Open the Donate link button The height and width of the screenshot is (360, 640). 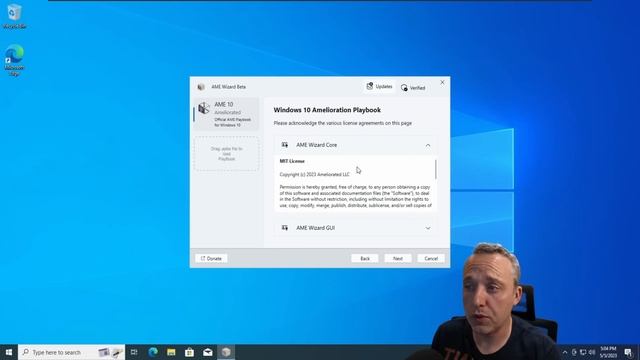211,258
